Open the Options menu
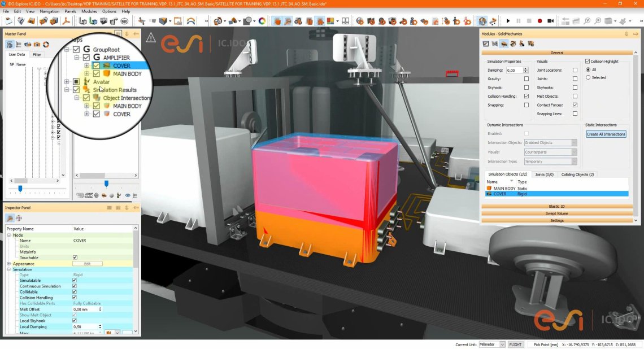 coord(109,11)
